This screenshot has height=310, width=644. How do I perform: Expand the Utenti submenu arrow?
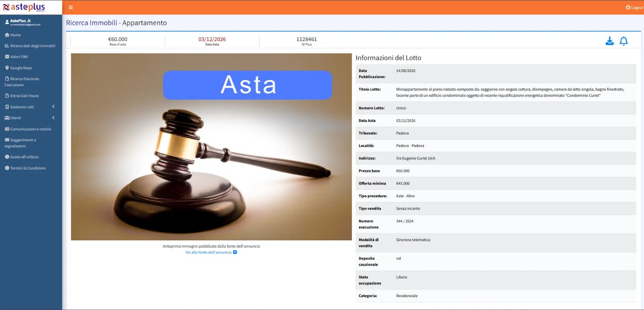coord(53,118)
